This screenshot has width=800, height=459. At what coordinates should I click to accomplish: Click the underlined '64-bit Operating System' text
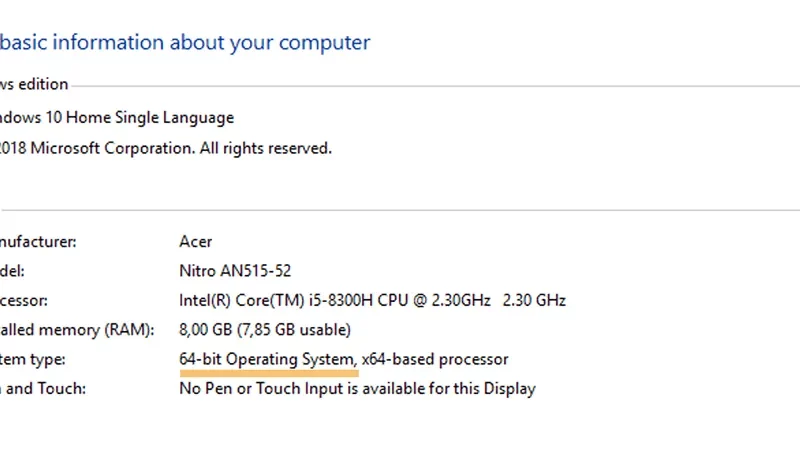267,360
